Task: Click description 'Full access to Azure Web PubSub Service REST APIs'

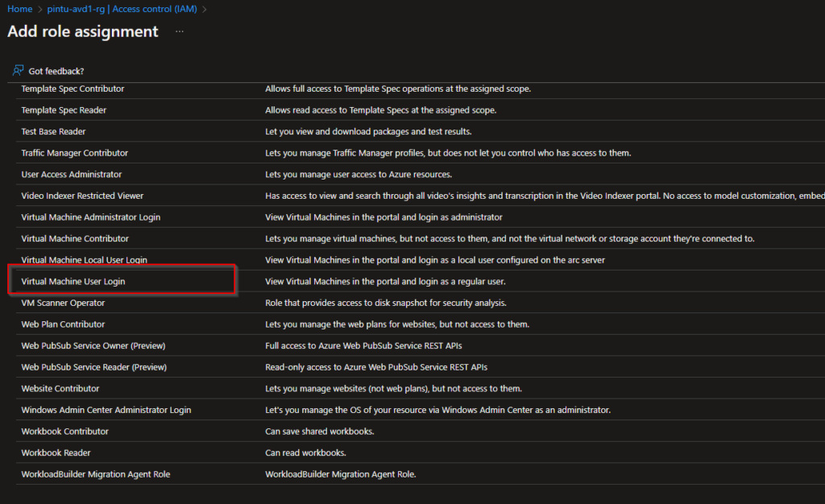Action: [363, 346]
